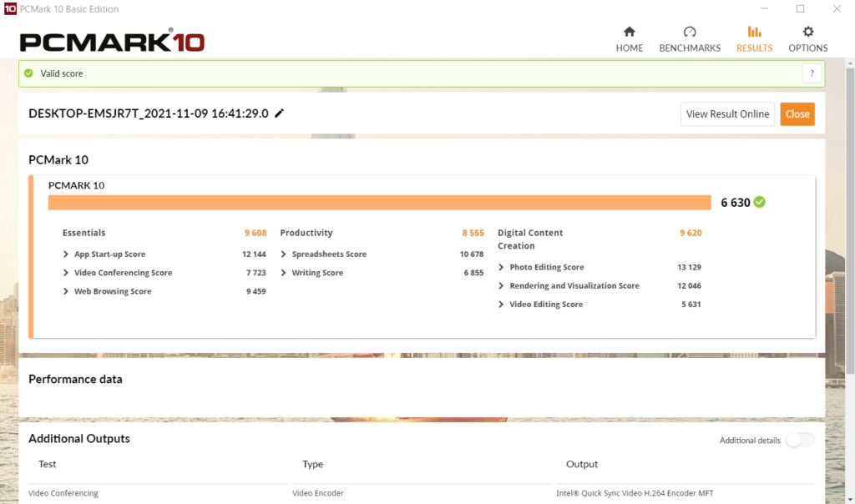Click Digital Content Creation score 9 620
Viewport: 855px width, 504px height.
coord(691,233)
